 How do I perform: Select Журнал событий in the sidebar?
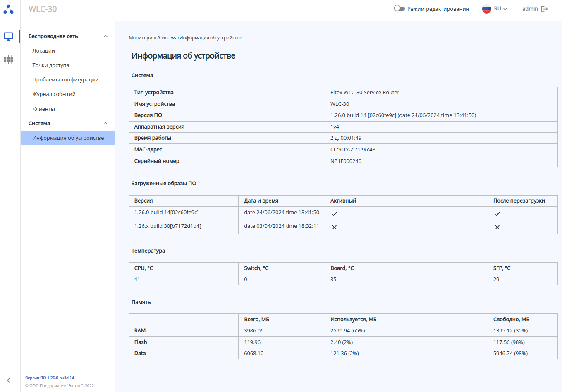tap(54, 94)
